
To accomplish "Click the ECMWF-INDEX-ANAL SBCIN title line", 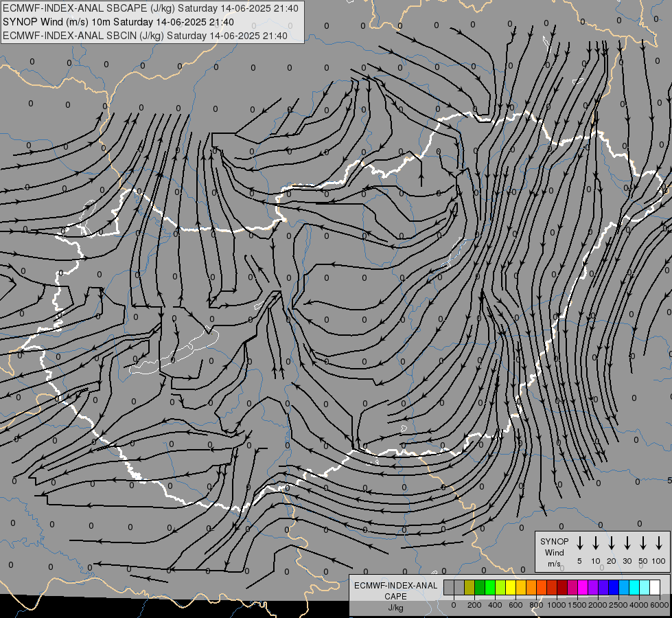I will [x=145, y=36].
